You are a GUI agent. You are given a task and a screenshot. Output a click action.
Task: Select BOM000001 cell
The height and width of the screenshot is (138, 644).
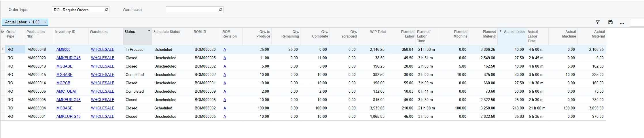tap(207, 83)
